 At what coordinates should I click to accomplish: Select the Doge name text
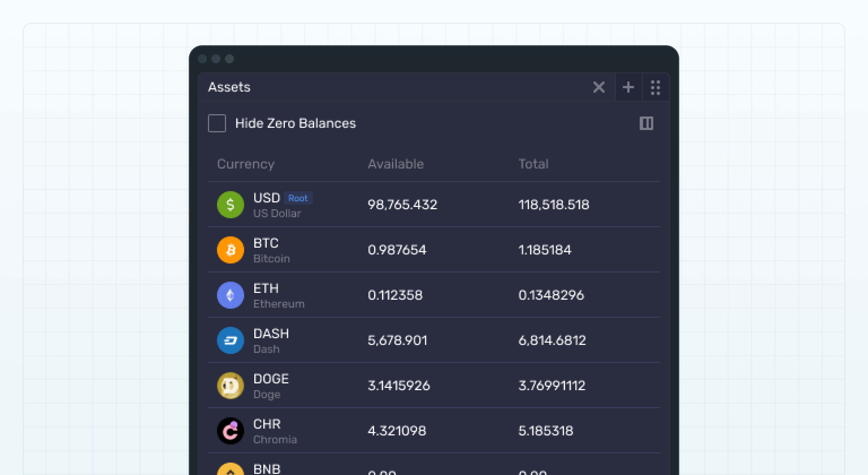pos(266,394)
